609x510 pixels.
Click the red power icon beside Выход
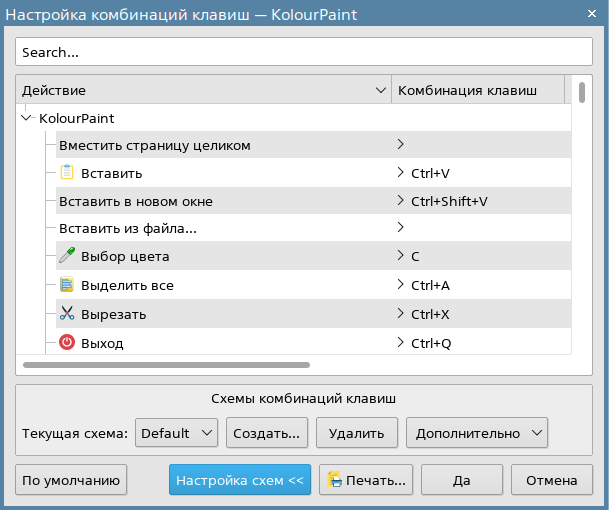click(x=68, y=343)
